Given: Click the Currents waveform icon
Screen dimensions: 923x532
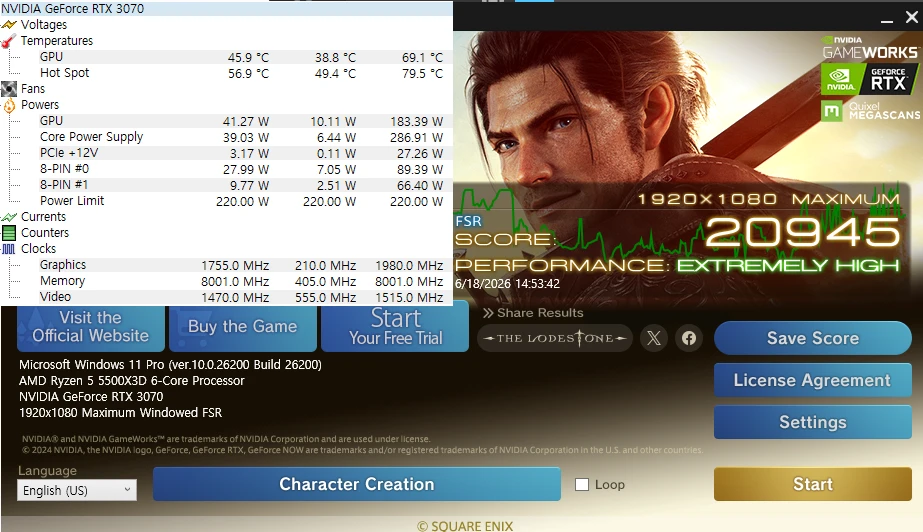Looking at the screenshot, I should click(9, 217).
